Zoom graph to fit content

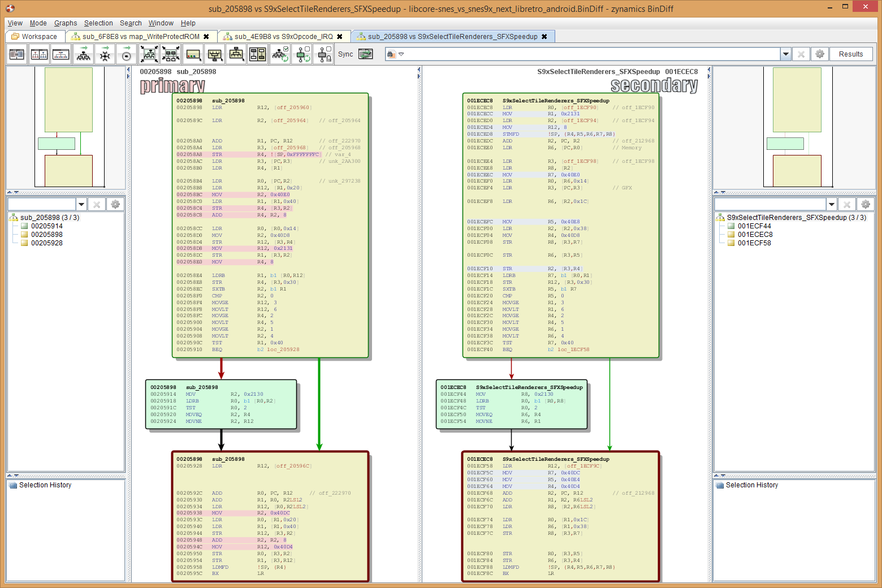pyautogui.click(x=149, y=54)
